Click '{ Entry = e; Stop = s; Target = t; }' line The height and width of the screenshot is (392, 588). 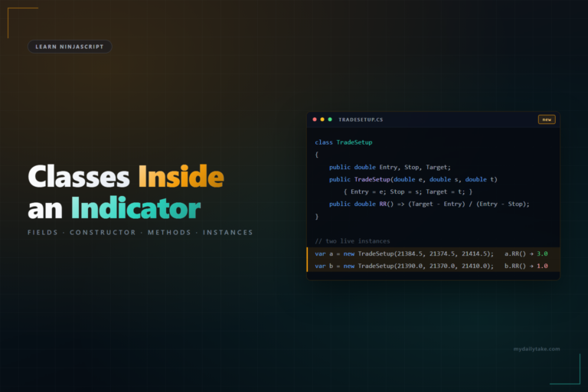coord(408,191)
